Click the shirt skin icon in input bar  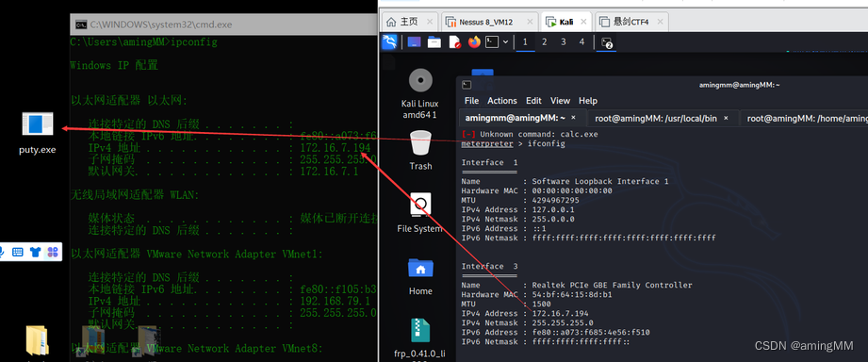click(x=36, y=252)
